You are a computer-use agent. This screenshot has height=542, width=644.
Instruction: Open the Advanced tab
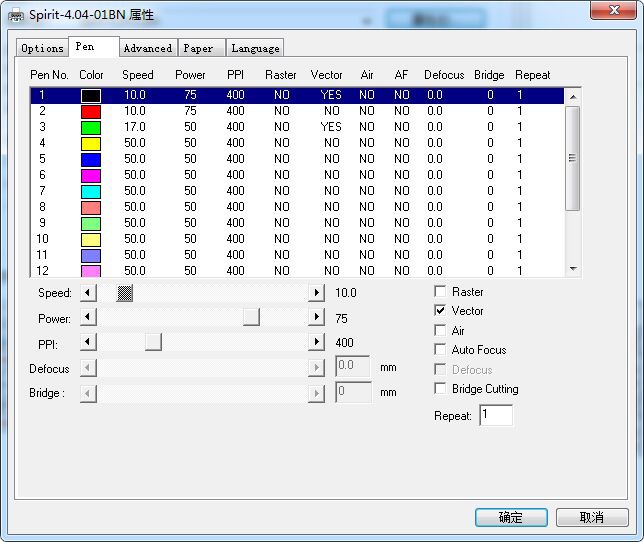(x=148, y=48)
